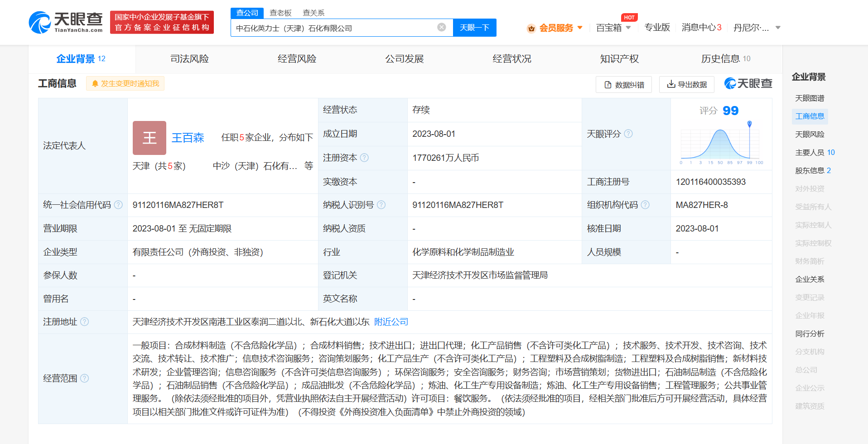The image size is (868, 444).
Task: Click the 数据纠错 data correction icon
Action: pos(607,84)
